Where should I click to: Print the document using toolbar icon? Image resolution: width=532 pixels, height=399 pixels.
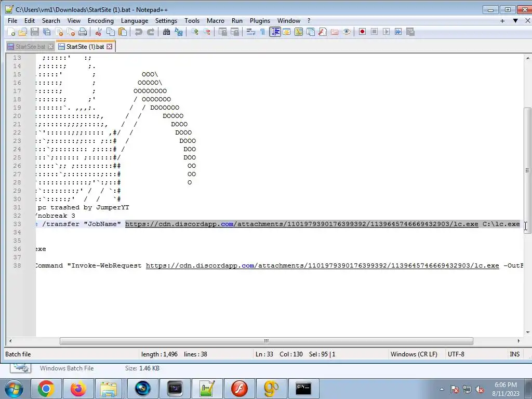tap(83, 32)
